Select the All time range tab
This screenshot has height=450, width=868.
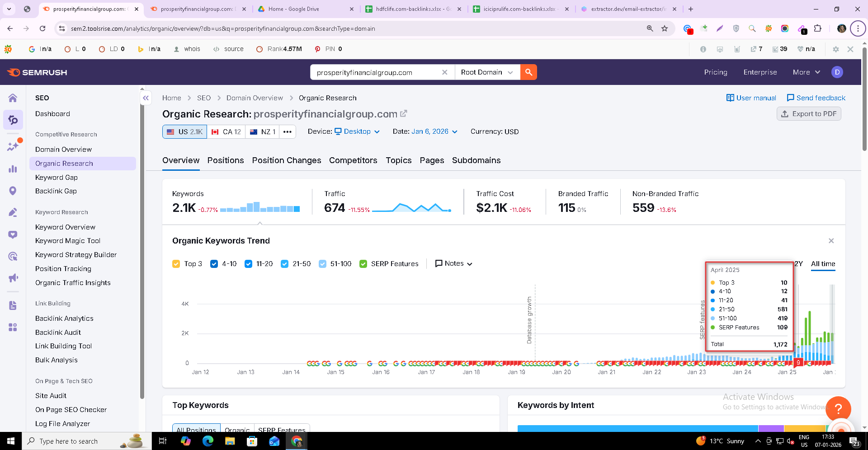coord(823,264)
